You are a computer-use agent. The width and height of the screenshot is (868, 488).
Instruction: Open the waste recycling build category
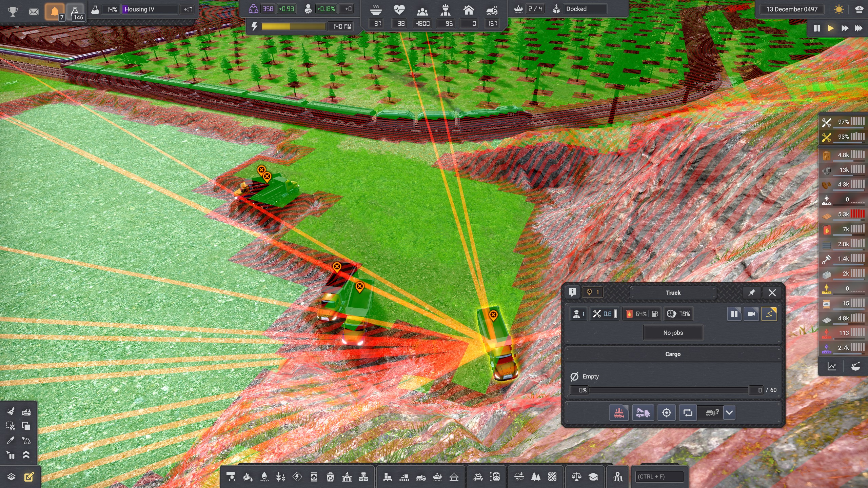pyautogui.click(x=330, y=477)
